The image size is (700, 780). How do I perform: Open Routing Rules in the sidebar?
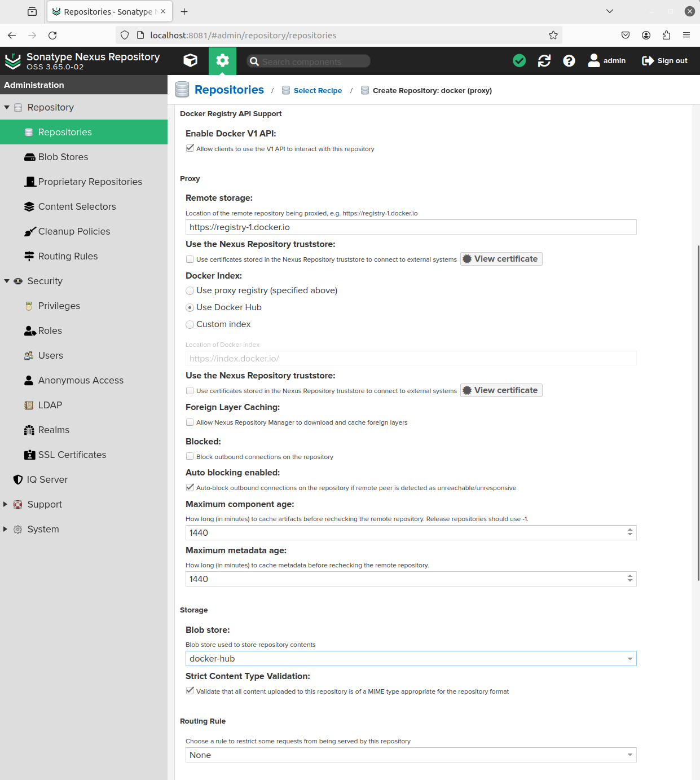pos(83,256)
